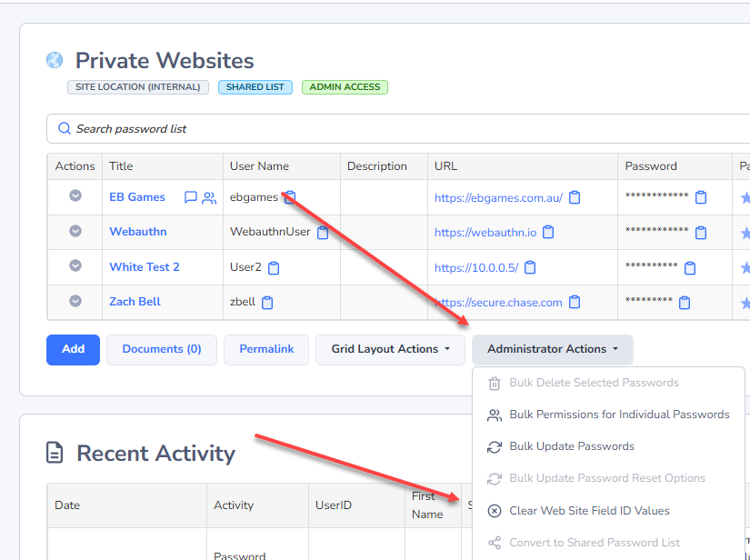Open actions menu for EB Games row
The width and height of the screenshot is (750, 560).
(75, 195)
